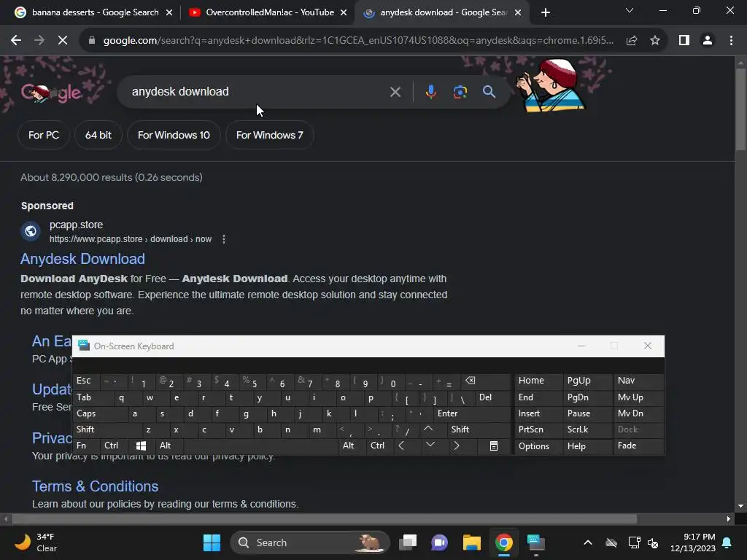
Task: Click the PrtScn key on keyboard
Action: [538, 429]
